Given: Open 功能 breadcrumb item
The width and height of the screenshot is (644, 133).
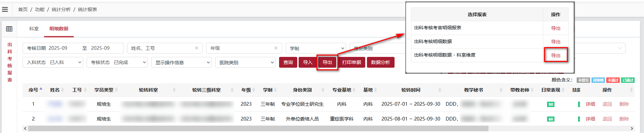Looking at the screenshot, I should 40,9.
